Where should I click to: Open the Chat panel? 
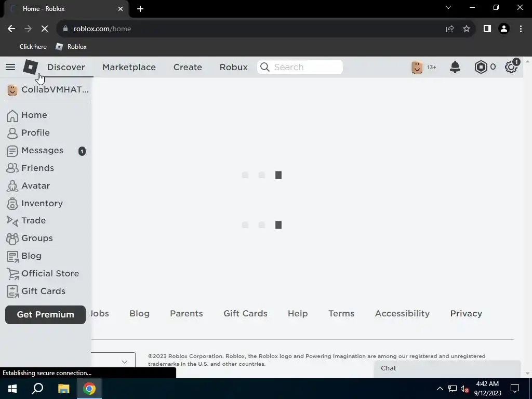click(447, 368)
